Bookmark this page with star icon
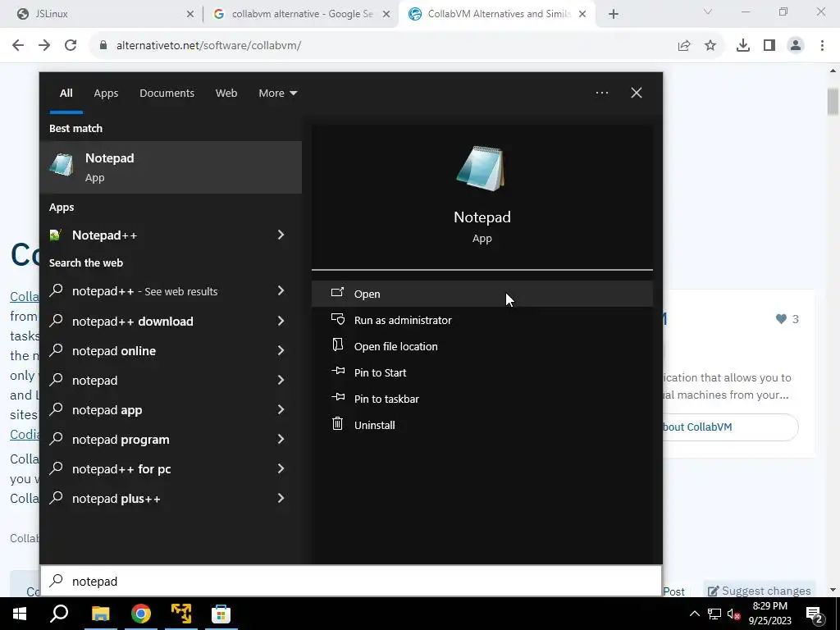Screen dimensions: 840x630 click(x=710, y=46)
